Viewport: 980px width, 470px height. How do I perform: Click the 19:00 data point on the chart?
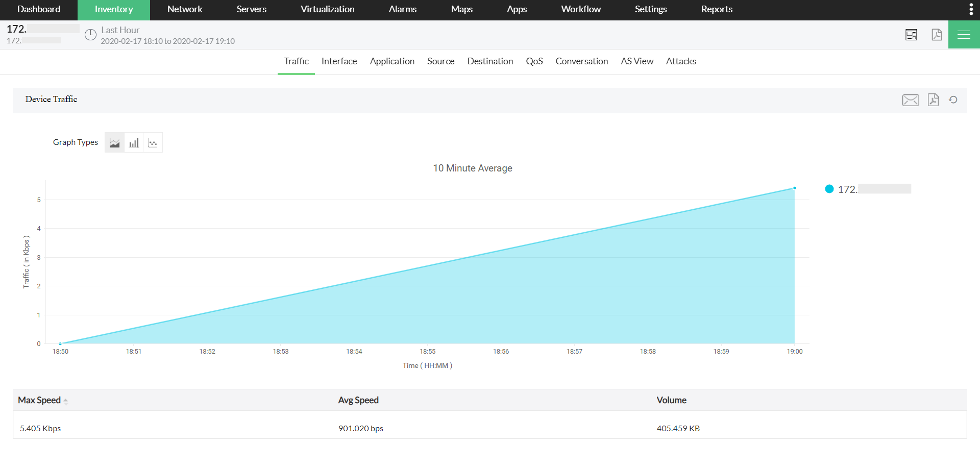(794, 188)
